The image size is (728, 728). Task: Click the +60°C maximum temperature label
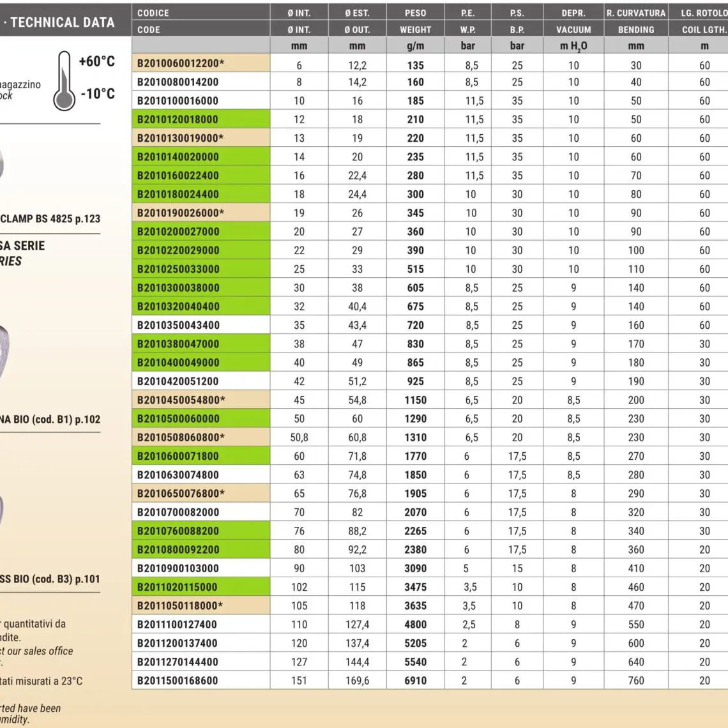pyautogui.click(x=96, y=61)
